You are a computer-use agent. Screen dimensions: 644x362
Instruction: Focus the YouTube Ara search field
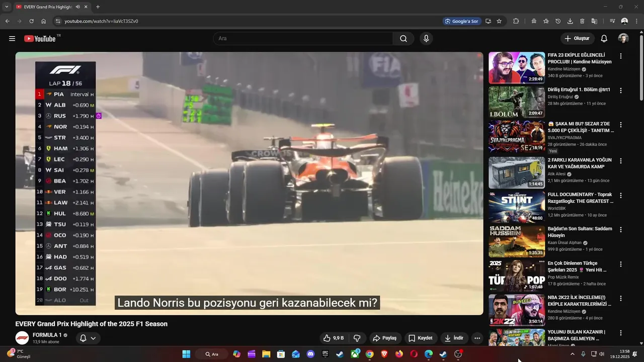pos(303,39)
